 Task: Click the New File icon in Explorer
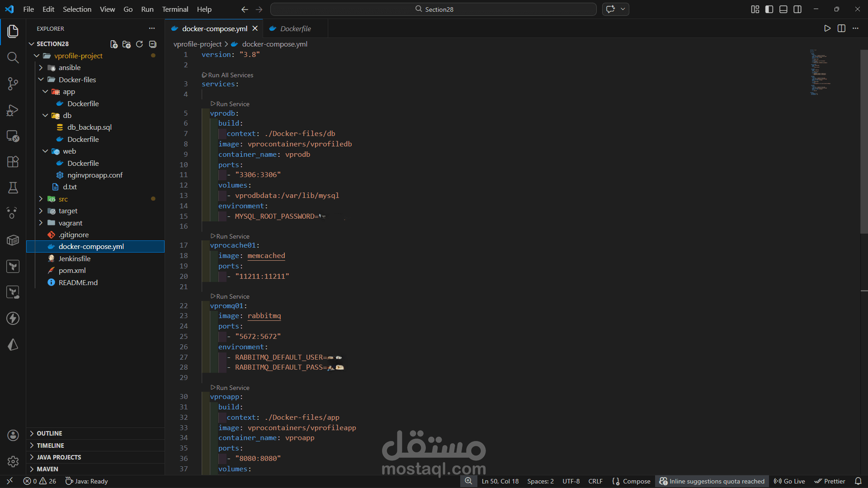(x=114, y=44)
